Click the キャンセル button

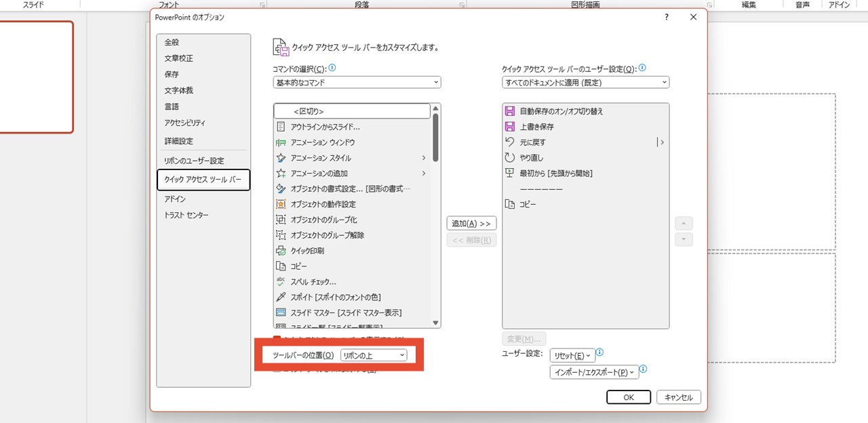[679, 397]
